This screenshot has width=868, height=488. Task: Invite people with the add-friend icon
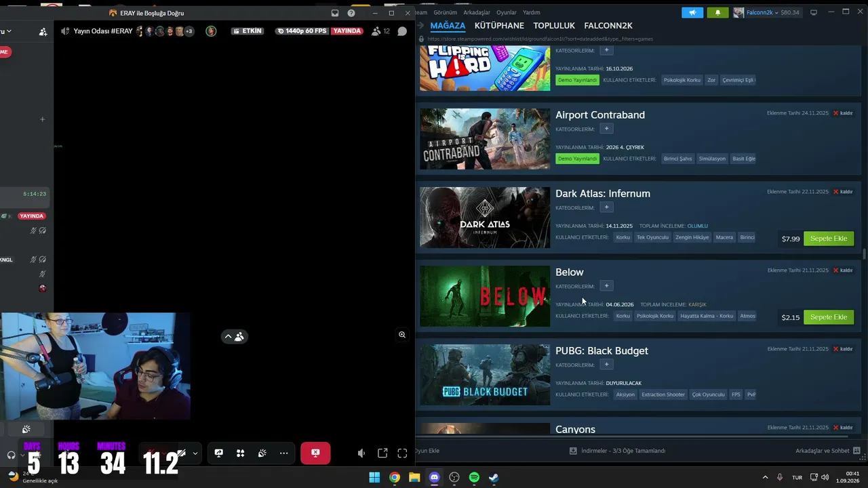43,31
